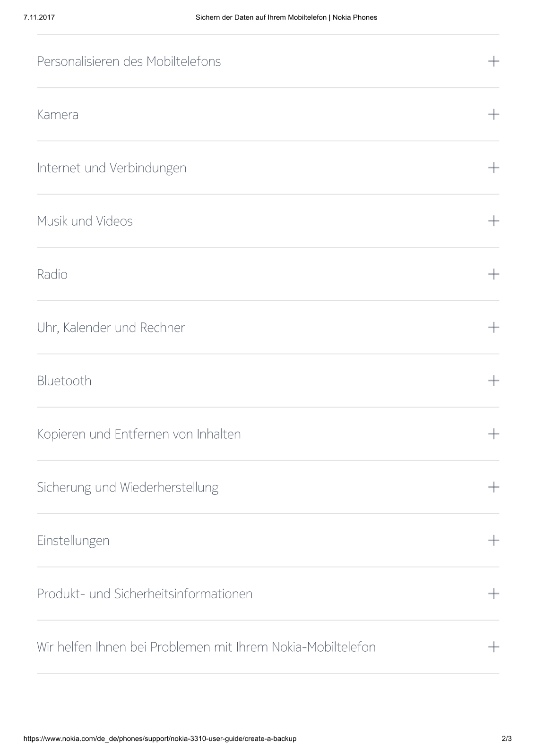Open the Bluetooth section heading
The height and width of the screenshot is (756, 535).
tap(64, 381)
